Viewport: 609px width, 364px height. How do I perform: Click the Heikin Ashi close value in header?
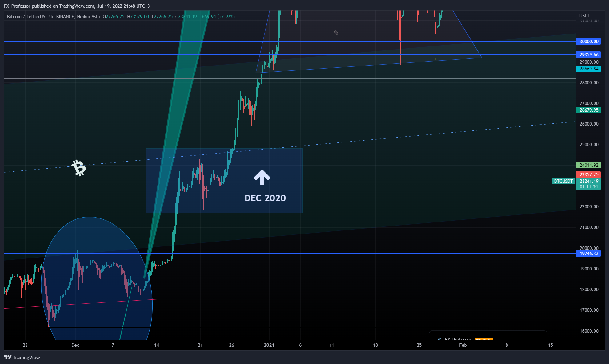coord(186,16)
